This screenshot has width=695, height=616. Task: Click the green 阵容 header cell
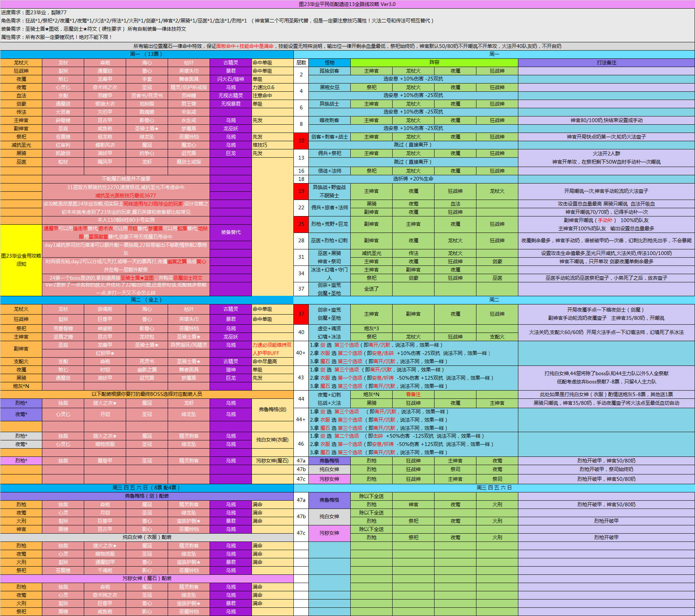click(x=434, y=63)
